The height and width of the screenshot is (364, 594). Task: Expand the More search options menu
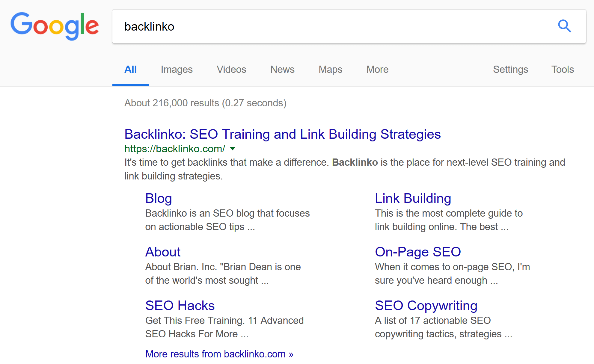click(x=377, y=70)
